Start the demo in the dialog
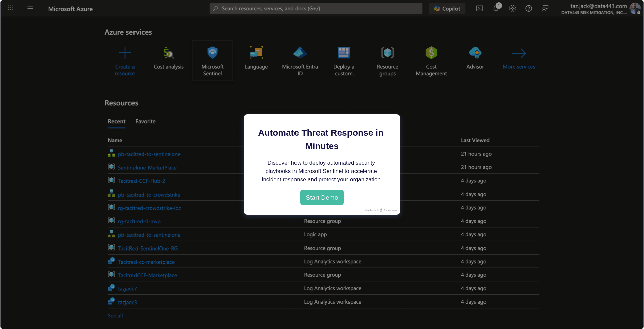Screen dimensions: 644x329 322,198
